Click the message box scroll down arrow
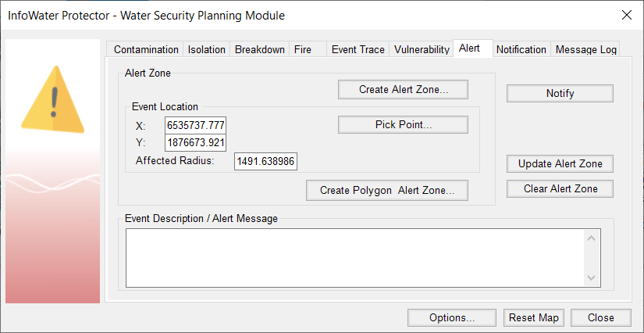 pyautogui.click(x=591, y=277)
